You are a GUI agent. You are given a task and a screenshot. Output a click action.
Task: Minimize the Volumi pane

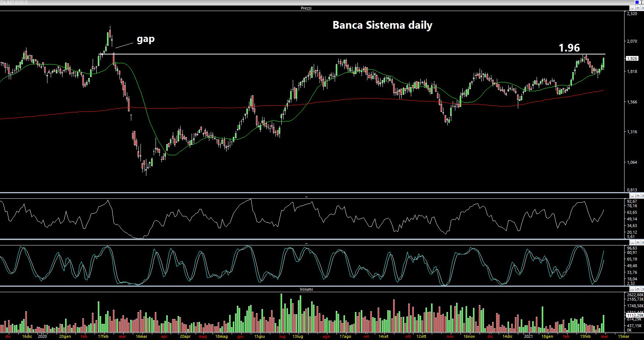(633, 289)
